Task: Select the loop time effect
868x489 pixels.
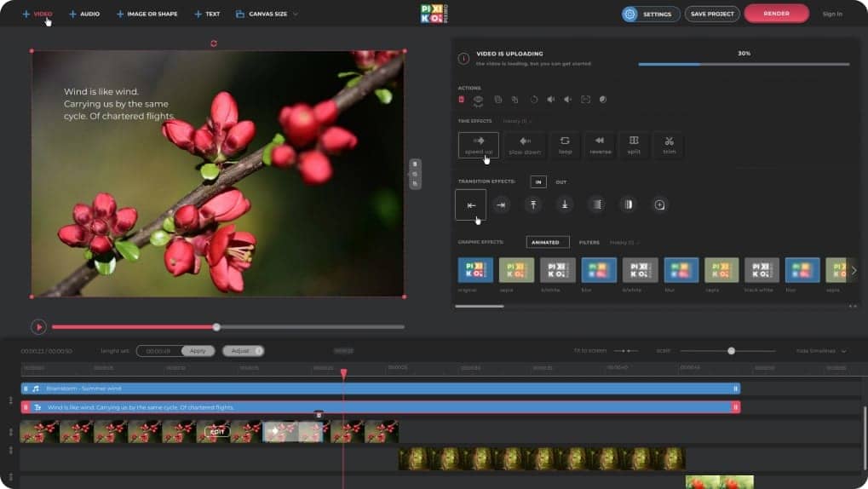Action: pos(565,144)
